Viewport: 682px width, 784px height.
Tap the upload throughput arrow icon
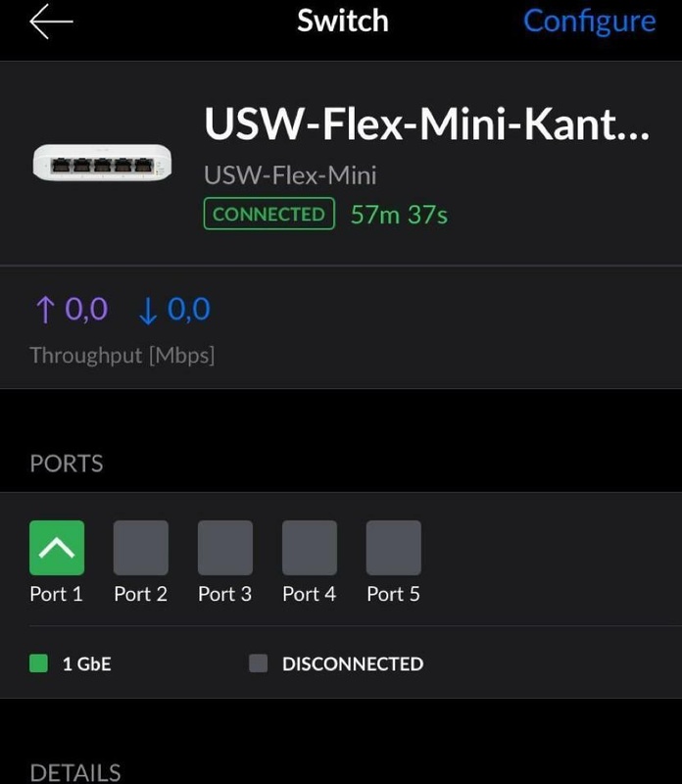44,310
